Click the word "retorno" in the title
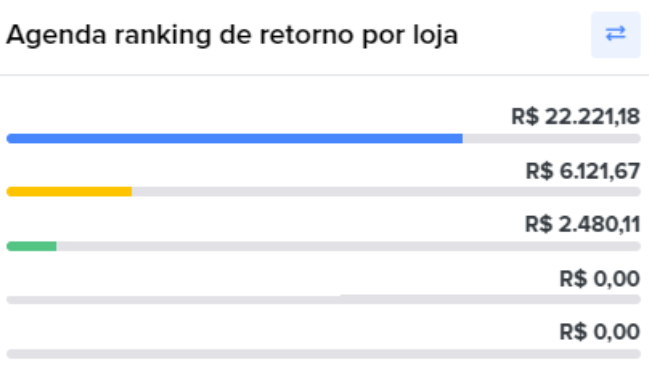This screenshot has width=649, height=365. [x=306, y=35]
